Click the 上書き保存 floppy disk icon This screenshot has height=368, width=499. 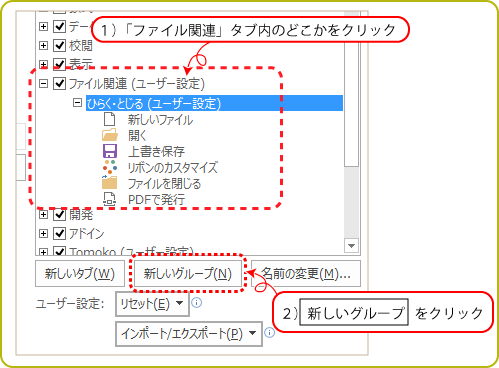(x=110, y=151)
